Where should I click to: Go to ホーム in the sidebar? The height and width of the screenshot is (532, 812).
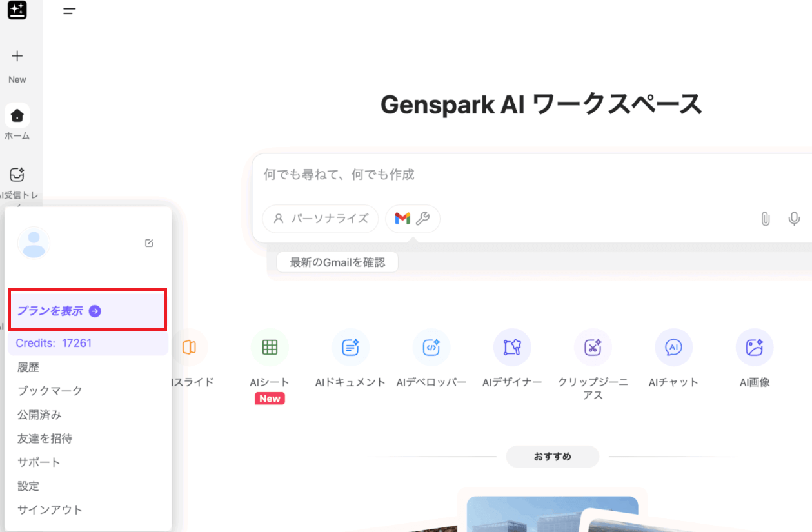click(17, 116)
